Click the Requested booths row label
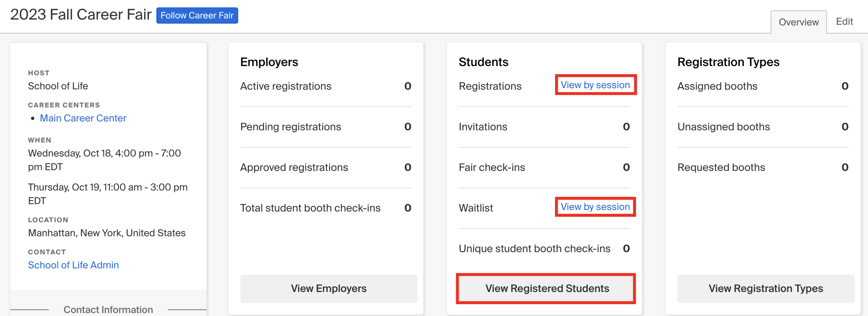The width and height of the screenshot is (868, 316). click(721, 167)
